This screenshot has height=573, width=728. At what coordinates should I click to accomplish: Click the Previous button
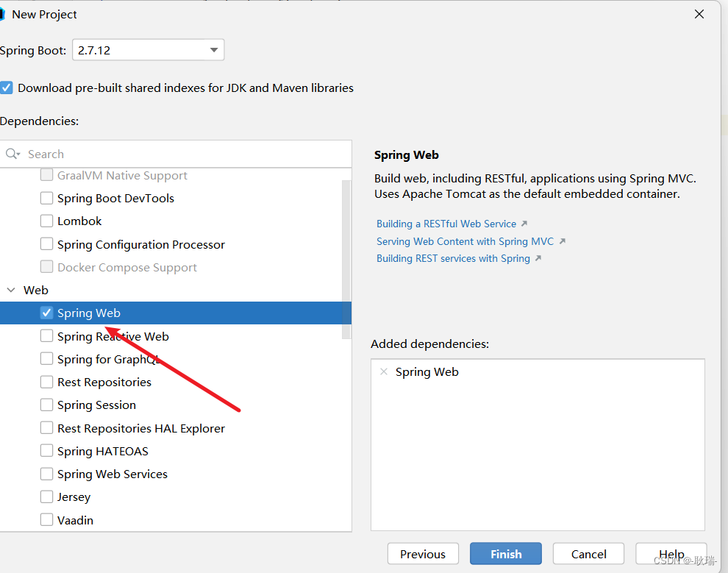423,554
